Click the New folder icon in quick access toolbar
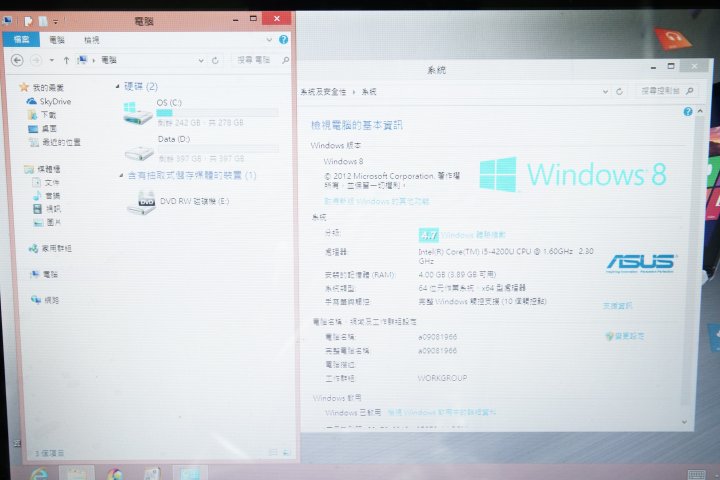This screenshot has height=480, width=720. pos(43,21)
